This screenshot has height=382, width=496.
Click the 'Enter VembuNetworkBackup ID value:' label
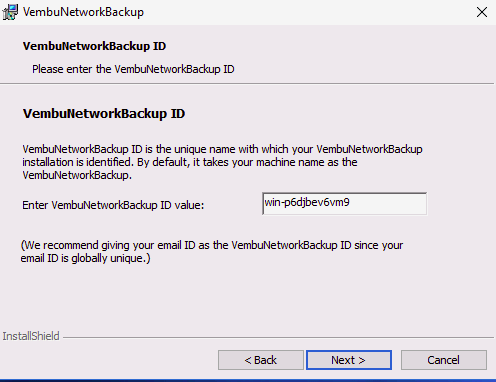pyautogui.click(x=113, y=205)
